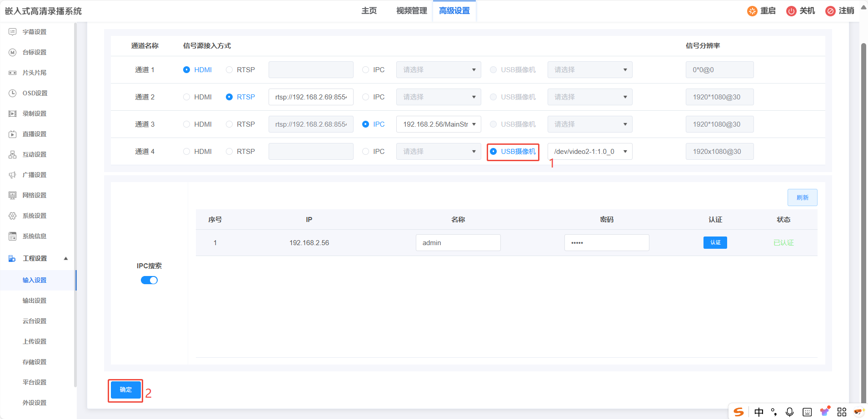The height and width of the screenshot is (419, 868).
Task: Open 通道 2 IPC 请选择 dropdown
Action: tap(439, 97)
